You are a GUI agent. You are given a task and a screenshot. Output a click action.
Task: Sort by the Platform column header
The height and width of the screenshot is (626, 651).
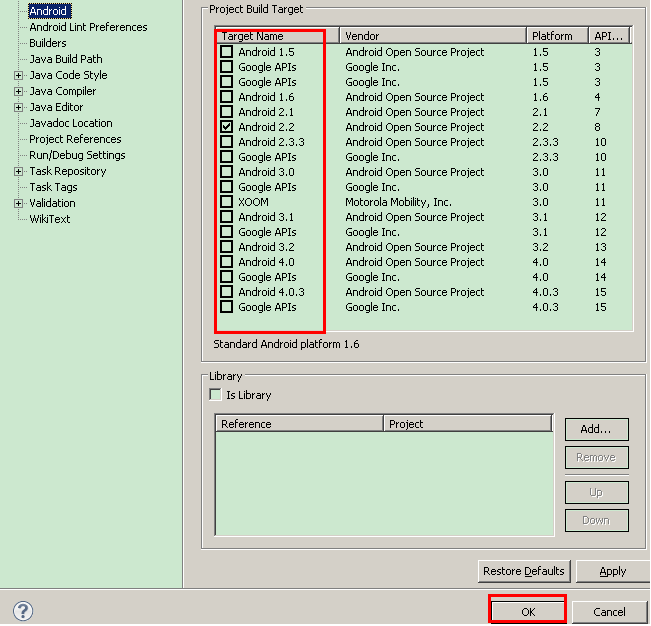(x=555, y=36)
